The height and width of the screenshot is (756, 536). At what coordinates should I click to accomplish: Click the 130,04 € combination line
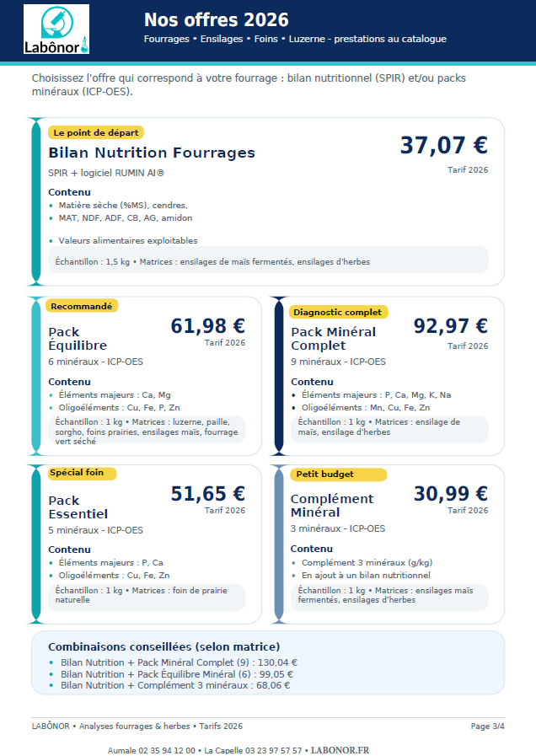tap(179, 662)
